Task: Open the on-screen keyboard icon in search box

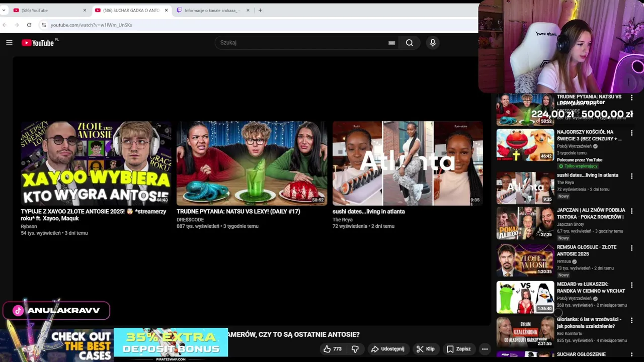Action: pos(391,43)
